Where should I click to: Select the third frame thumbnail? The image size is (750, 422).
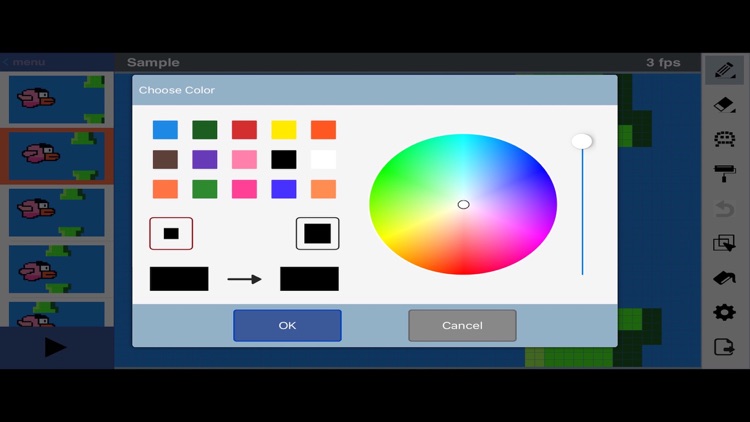coord(56,212)
